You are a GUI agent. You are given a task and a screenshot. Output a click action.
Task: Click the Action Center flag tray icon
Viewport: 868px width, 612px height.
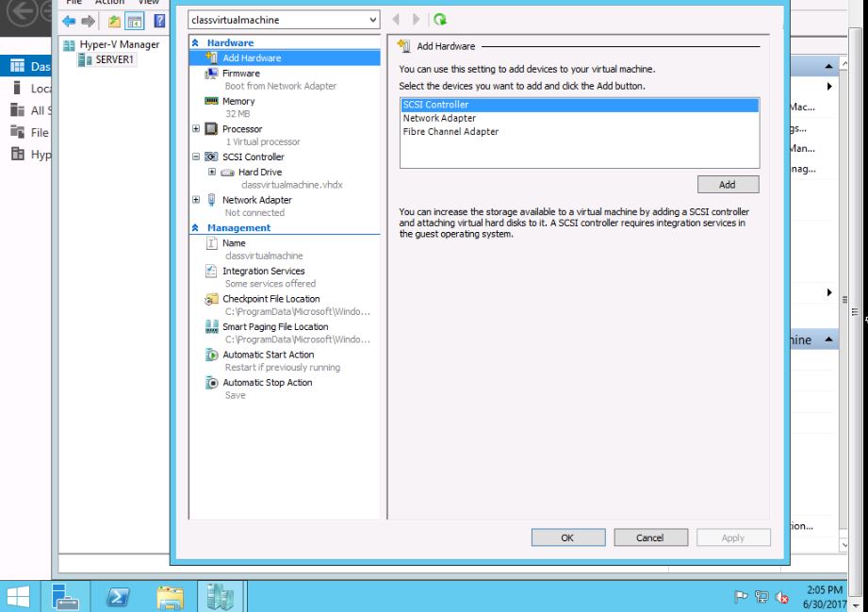pos(740,597)
